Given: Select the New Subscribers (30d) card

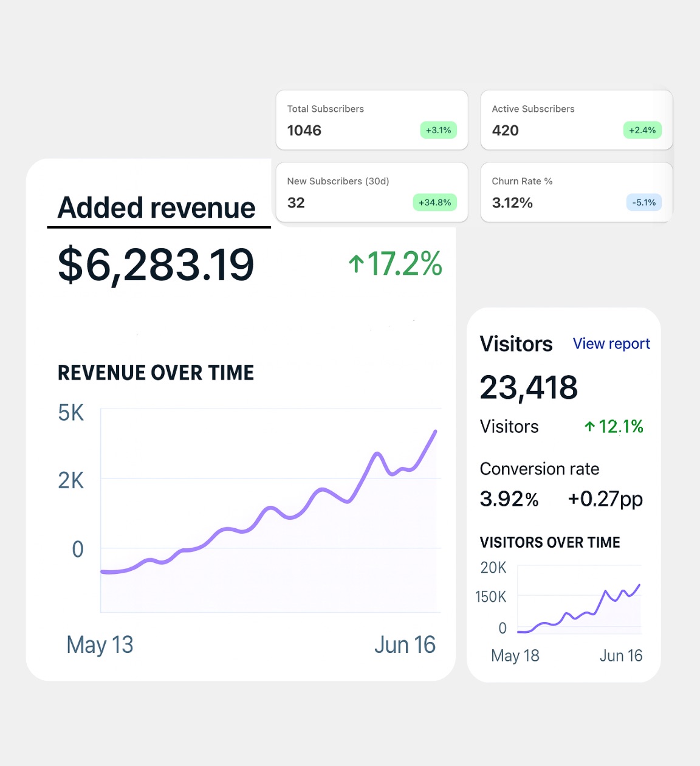Looking at the screenshot, I should [371, 192].
